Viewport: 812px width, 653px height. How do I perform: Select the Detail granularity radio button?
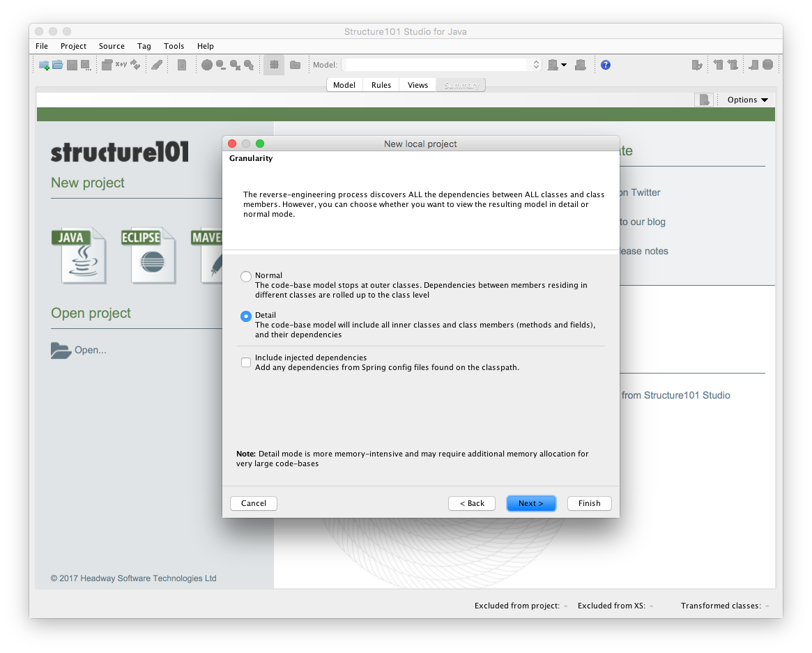click(246, 316)
